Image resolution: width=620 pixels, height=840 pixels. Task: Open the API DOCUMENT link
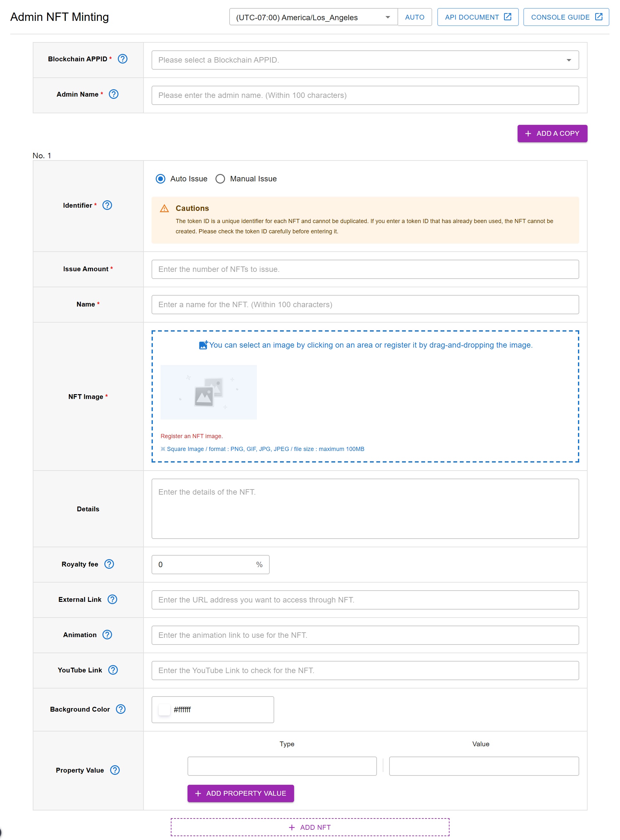point(477,17)
